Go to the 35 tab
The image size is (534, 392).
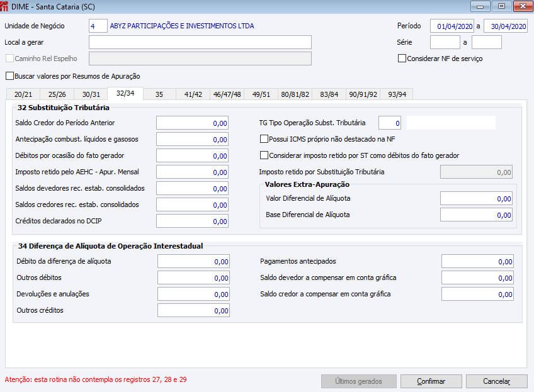pos(159,94)
